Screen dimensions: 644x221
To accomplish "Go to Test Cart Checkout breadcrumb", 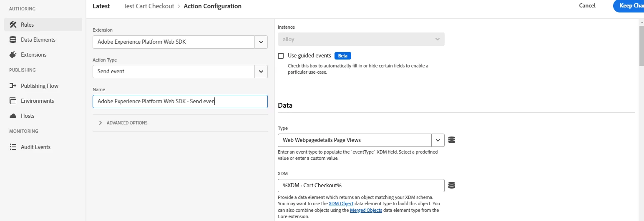I will point(148,6).
